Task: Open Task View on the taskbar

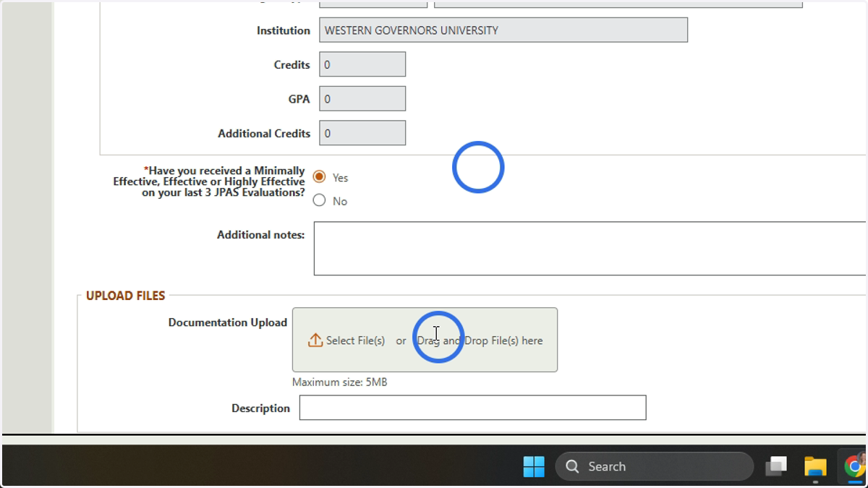Action: click(x=776, y=466)
